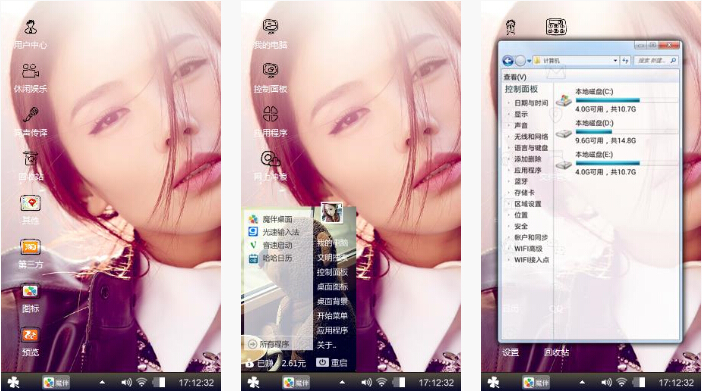Open 显示 in the control panel list
This screenshot has width=702, height=391.
coord(521,114)
